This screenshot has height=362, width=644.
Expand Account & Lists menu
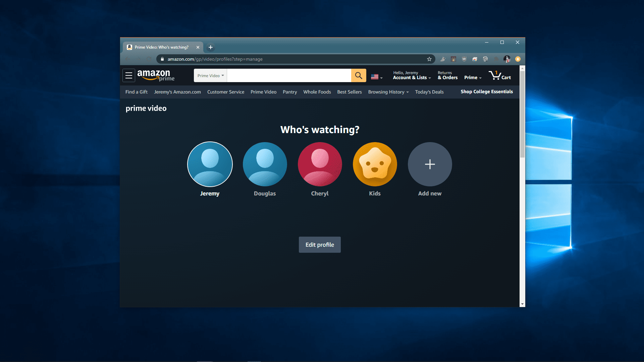pyautogui.click(x=412, y=75)
